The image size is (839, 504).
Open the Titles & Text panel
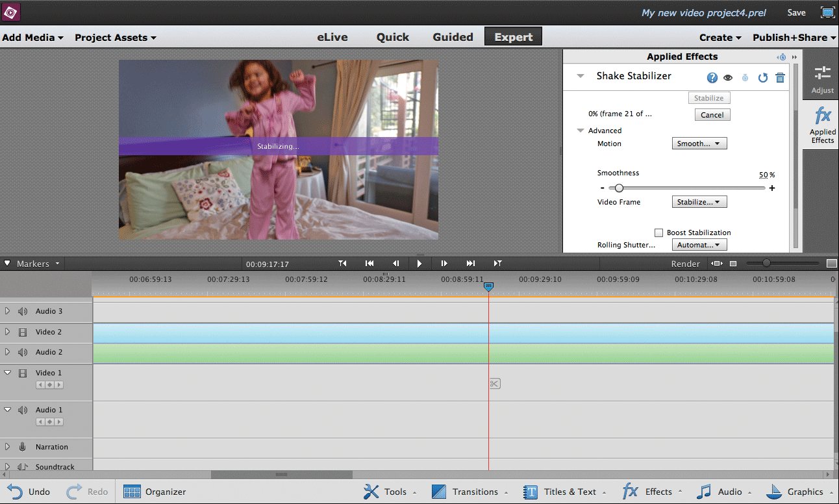pyautogui.click(x=565, y=492)
